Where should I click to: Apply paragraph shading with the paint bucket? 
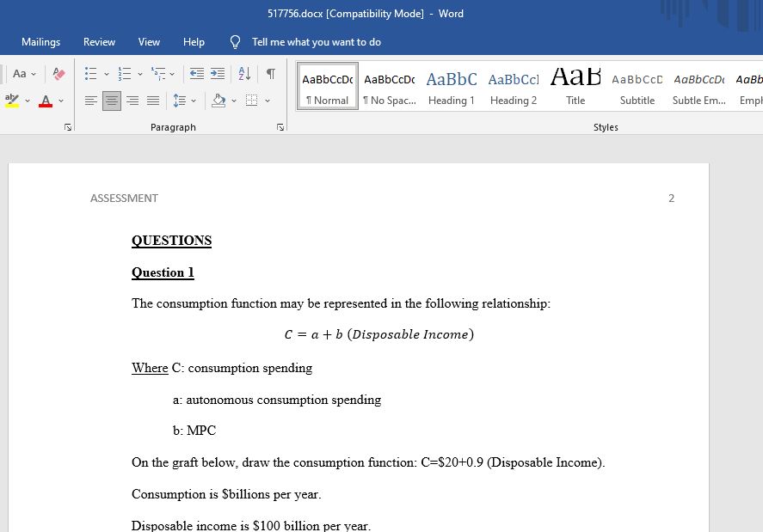(219, 101)
